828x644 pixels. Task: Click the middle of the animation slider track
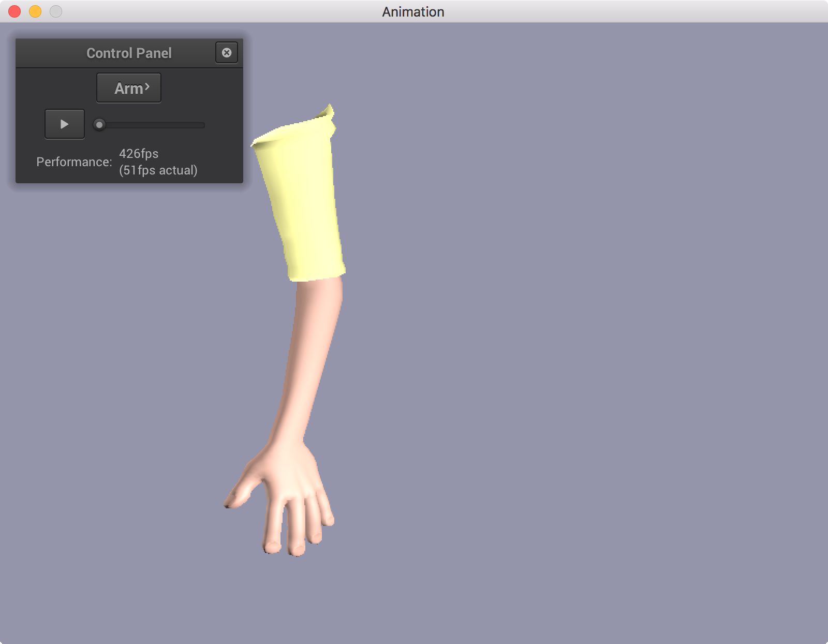click(150, 125)
